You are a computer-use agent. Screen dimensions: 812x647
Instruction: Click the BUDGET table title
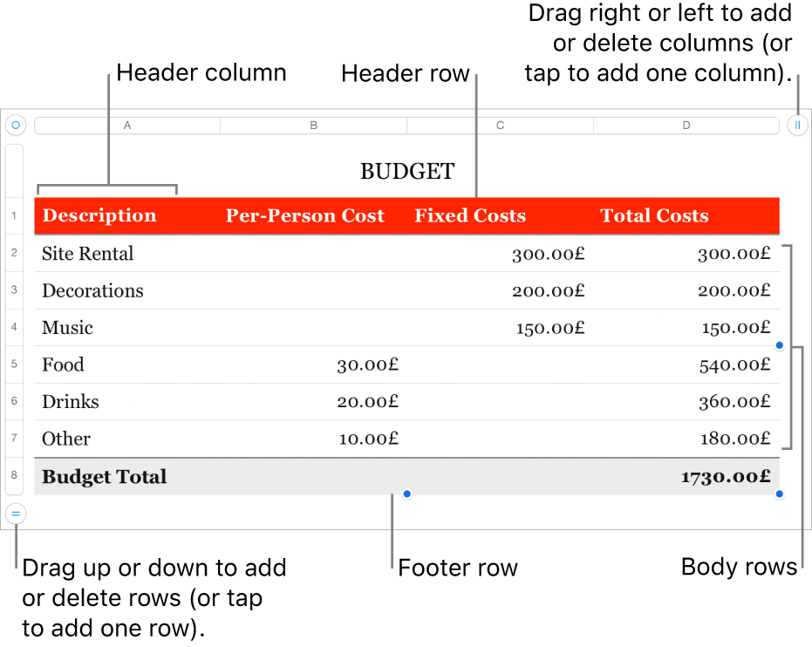tap(407, 171)
